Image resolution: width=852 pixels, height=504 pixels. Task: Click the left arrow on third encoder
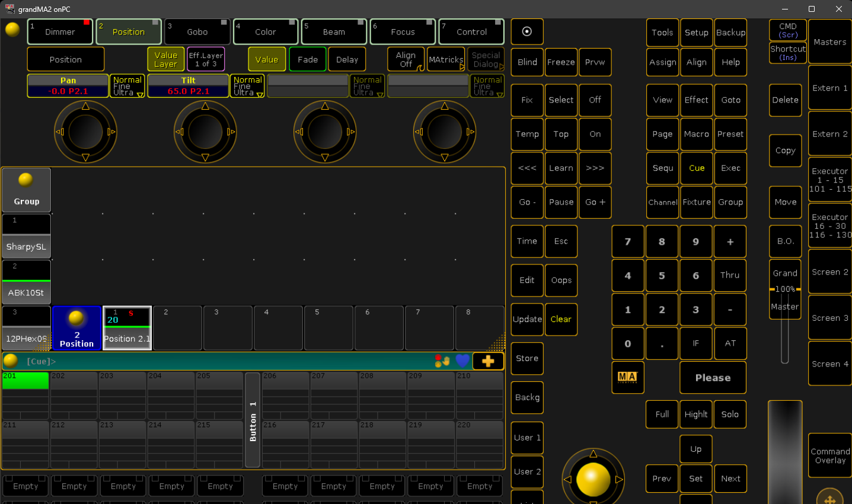coord(299,132)
